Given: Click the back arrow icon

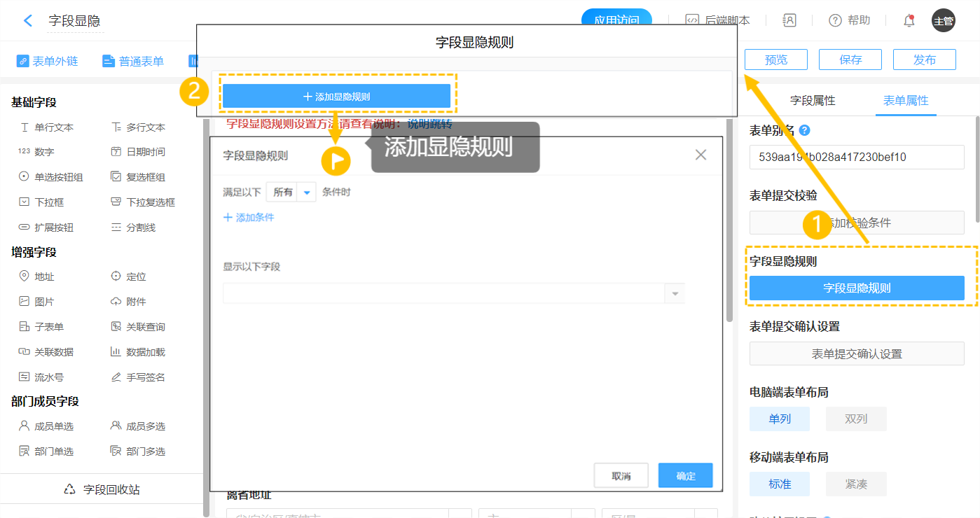Looking at the screenshot, I should [28, 20].
